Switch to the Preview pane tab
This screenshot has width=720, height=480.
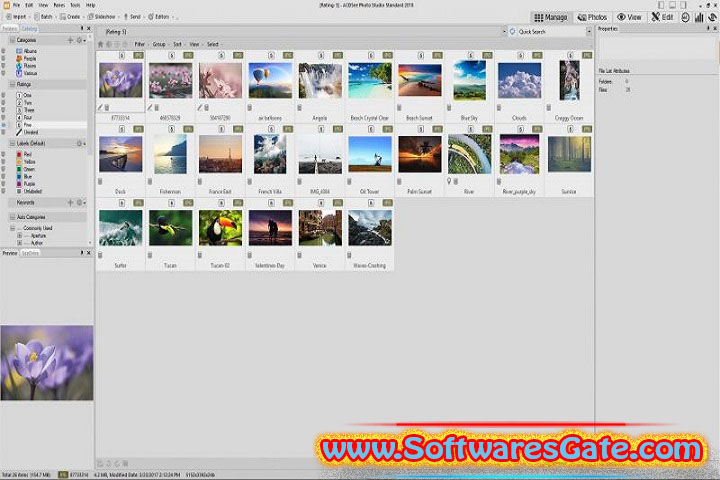9,253
